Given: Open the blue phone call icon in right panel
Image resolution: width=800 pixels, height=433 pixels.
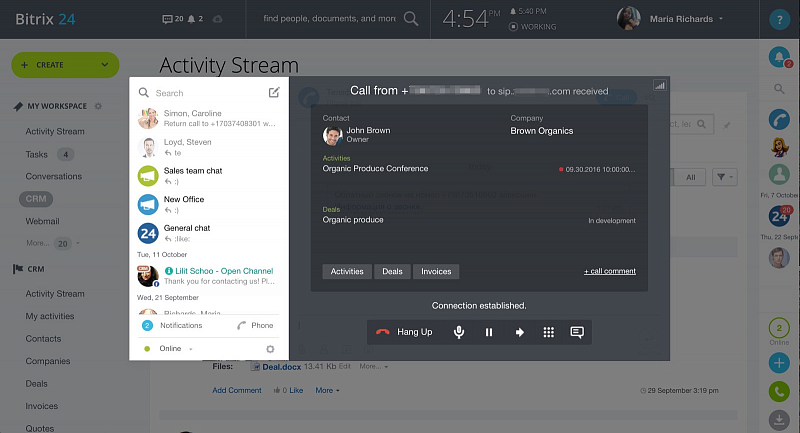Looking at the screenshot, I should (779, 119).
